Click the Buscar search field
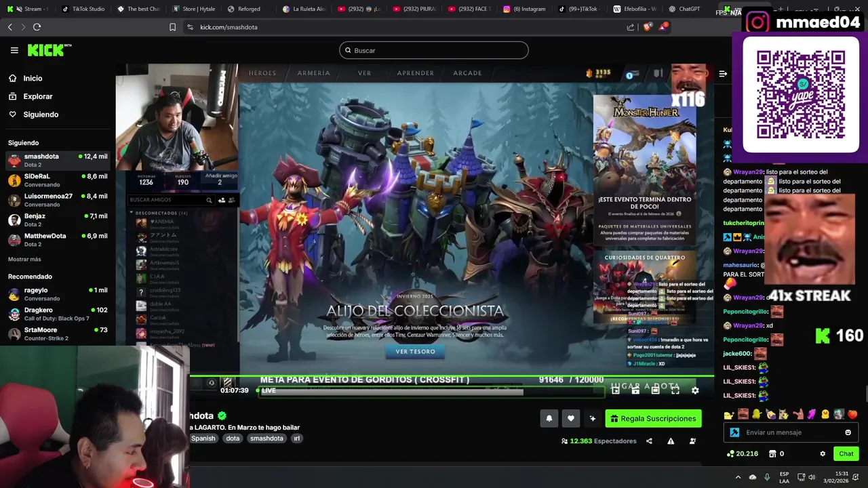This screenshot has width=868, height=488. [x=434, y=50]
